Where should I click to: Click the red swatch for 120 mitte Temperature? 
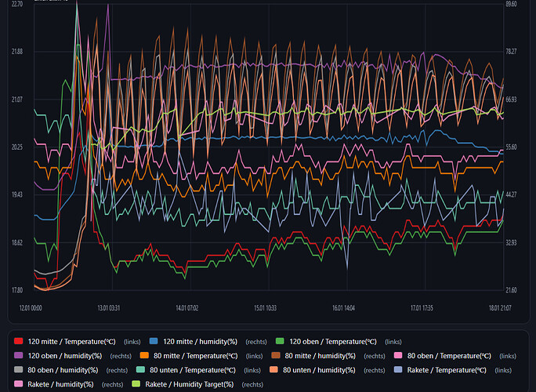(x=19, y=342)
